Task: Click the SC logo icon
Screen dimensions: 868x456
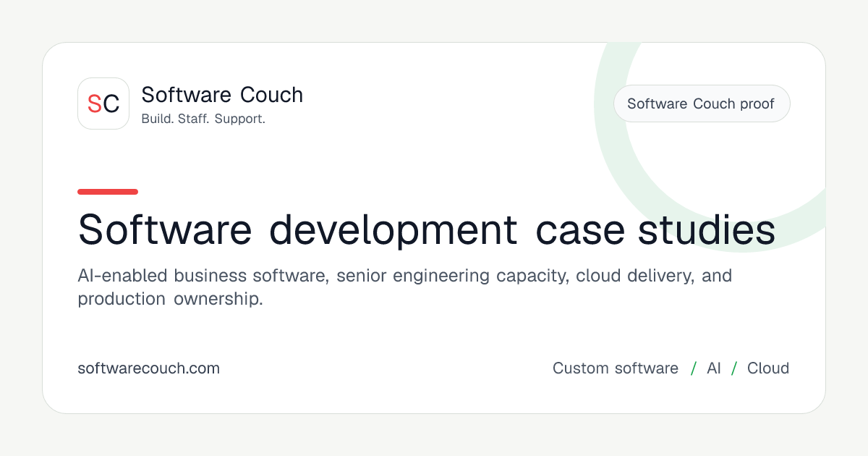Action: 103,104
